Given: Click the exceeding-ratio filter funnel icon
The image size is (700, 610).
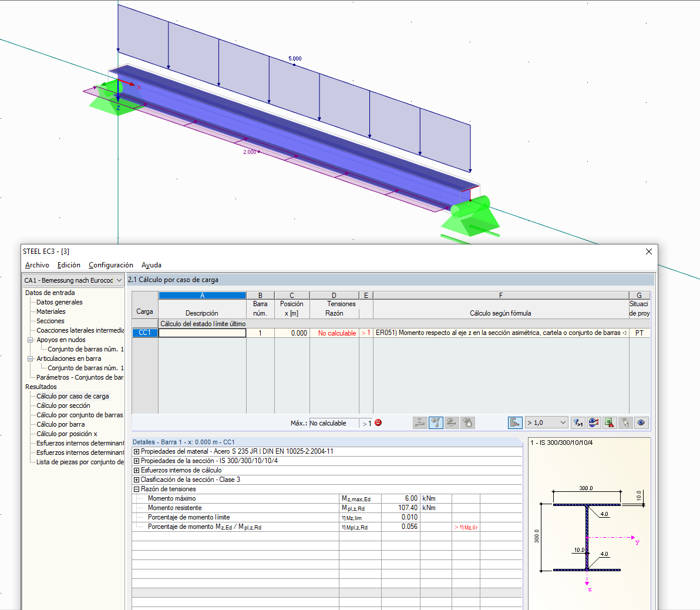Looking at the screenshot, I should tap(578, 423).
